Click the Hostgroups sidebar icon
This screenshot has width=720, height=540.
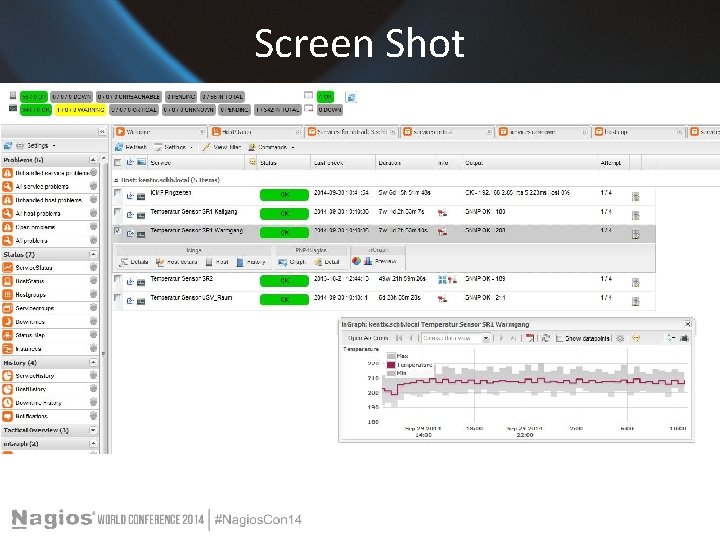pyautogui.click(x=7, y=295)
